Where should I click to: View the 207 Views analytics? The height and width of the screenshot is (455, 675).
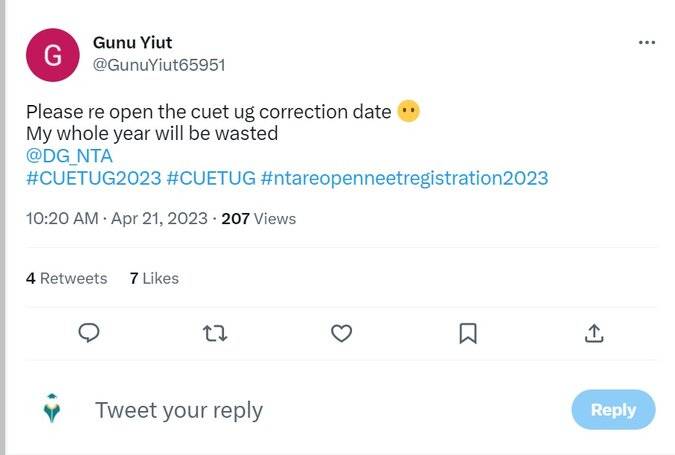pos(258,218)
